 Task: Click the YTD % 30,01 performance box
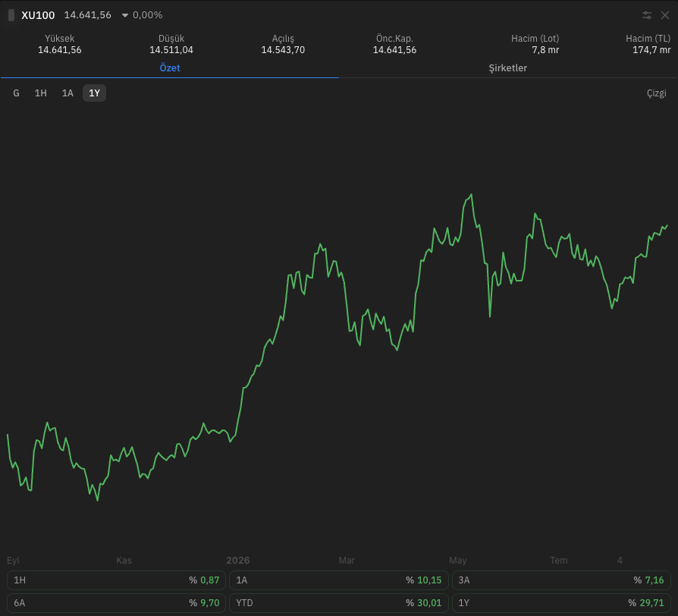(x=338, y=602)
